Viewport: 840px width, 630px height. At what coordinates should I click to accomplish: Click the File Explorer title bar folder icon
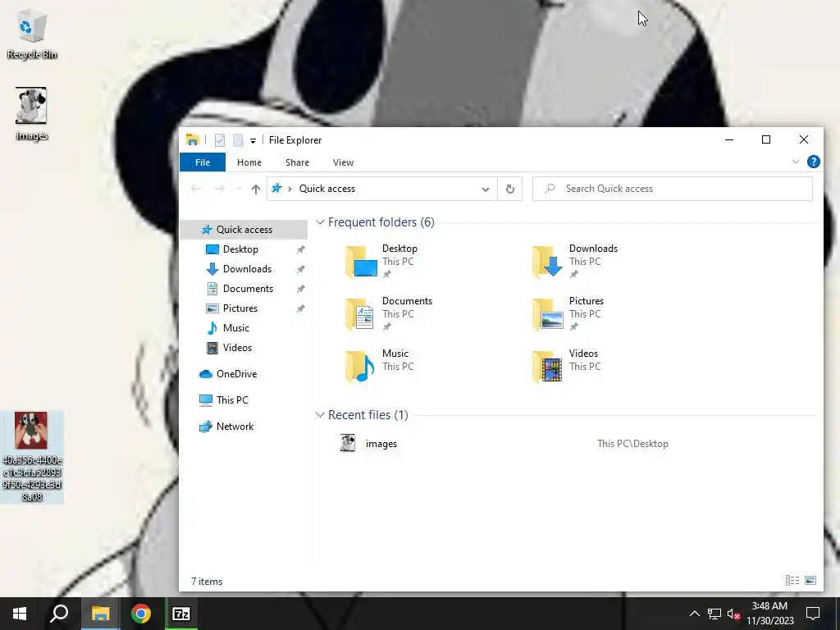pyautogui.click(x=192, y=139)
